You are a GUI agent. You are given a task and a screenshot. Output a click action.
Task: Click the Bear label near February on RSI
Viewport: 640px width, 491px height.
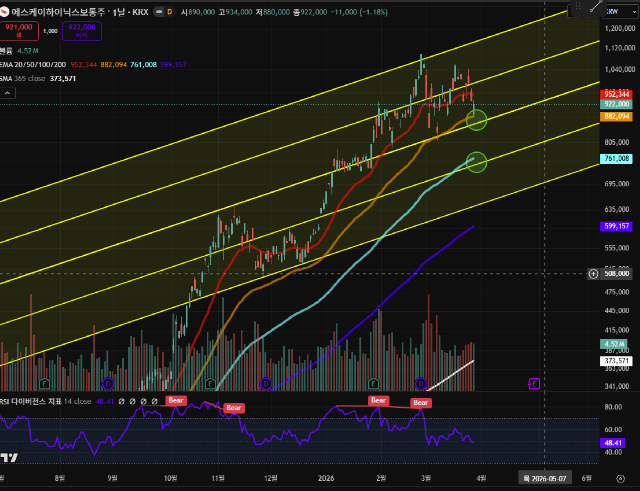pyautogui.click(x=378, y=400)
